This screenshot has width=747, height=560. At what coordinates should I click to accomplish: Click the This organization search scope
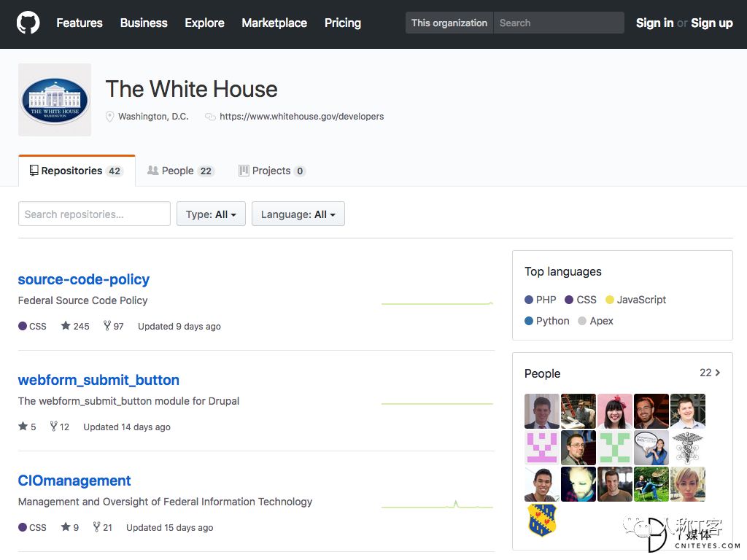449,23
